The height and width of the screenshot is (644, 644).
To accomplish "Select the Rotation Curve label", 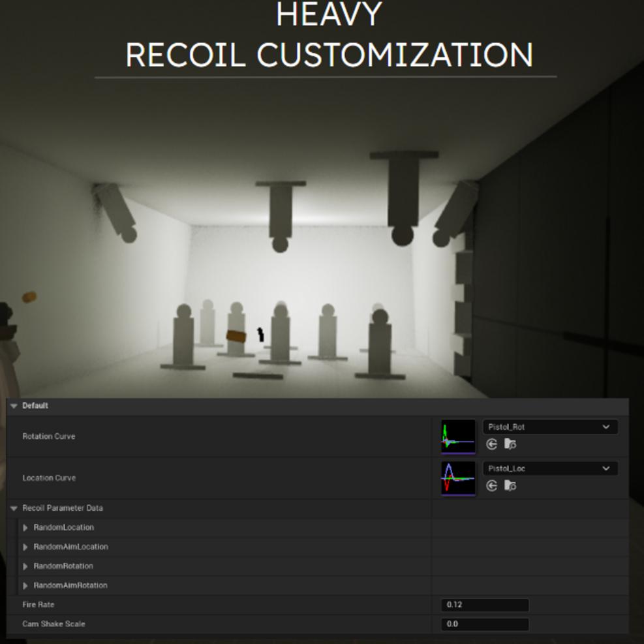I will pos(49,437).
